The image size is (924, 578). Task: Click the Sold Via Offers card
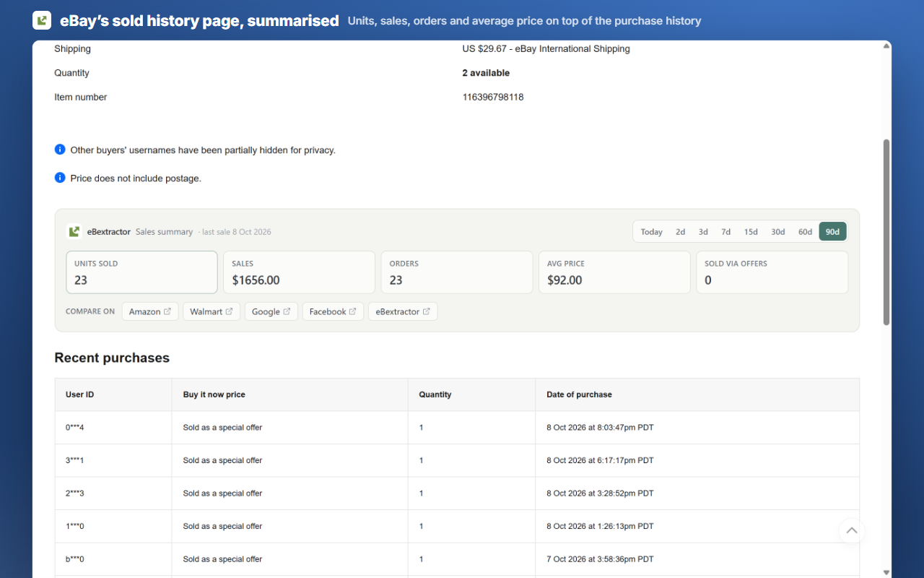(772, 272)
